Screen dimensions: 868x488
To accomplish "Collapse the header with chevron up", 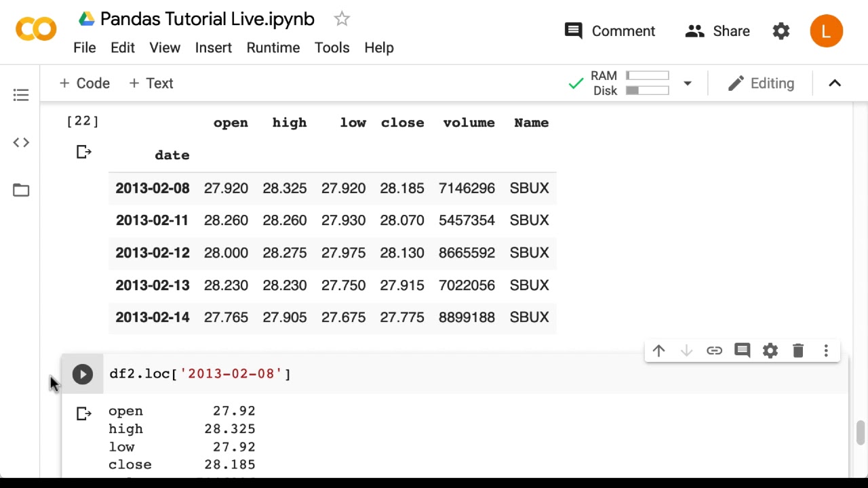I will [x=835, y=83].
